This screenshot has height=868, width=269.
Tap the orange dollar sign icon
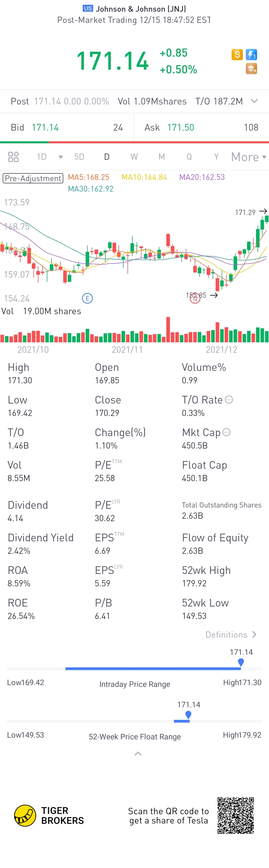(x=237, y=54)
